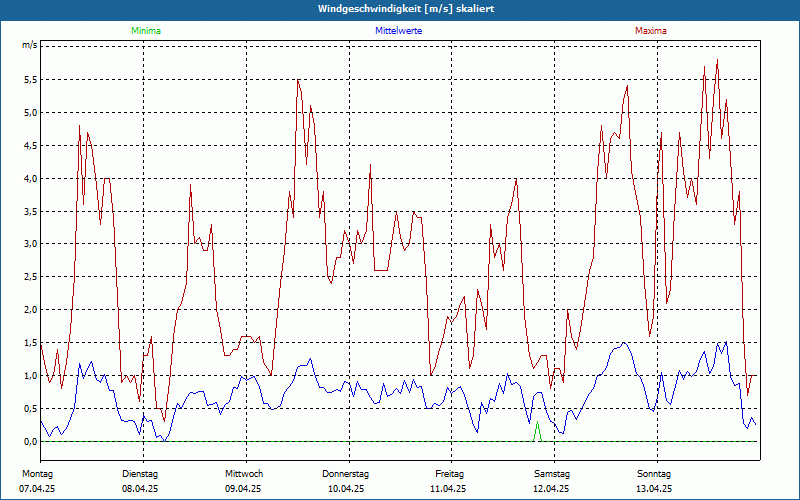This screenshot has width=800, height=500.
Task: Click the date 10.04.25
Action: (345, 489)
